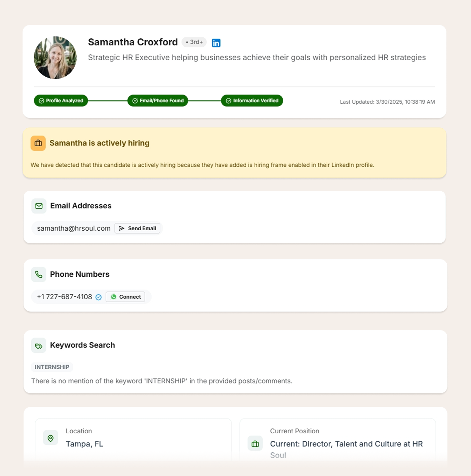
Task: Click the verified badge next to phone number
Action: pyautogui.click(x=99, y=297)
